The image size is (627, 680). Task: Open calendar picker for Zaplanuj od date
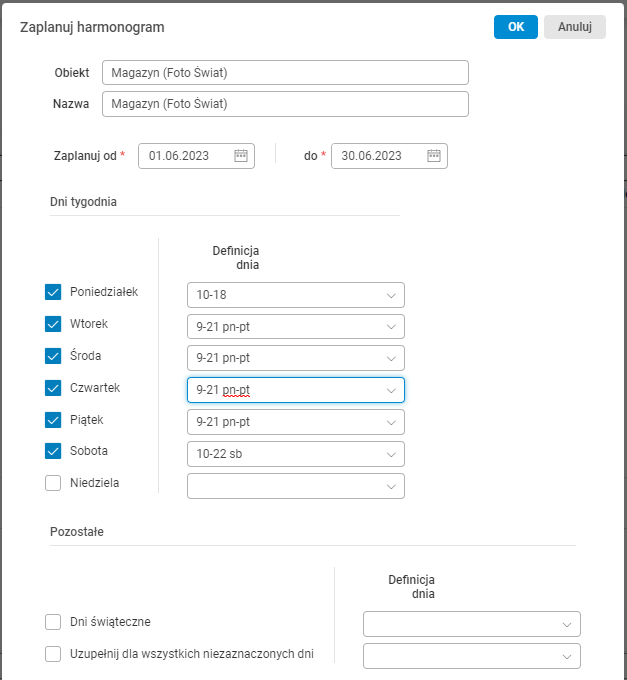click(241, 156)
